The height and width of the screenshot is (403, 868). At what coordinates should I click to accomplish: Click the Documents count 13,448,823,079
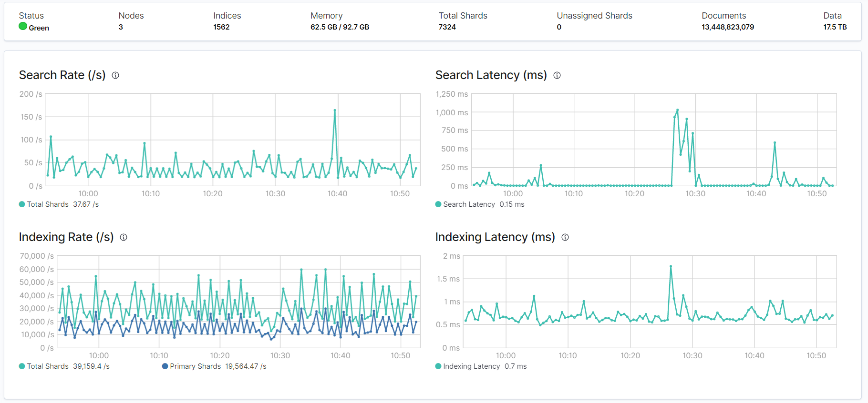coord(728,27)
